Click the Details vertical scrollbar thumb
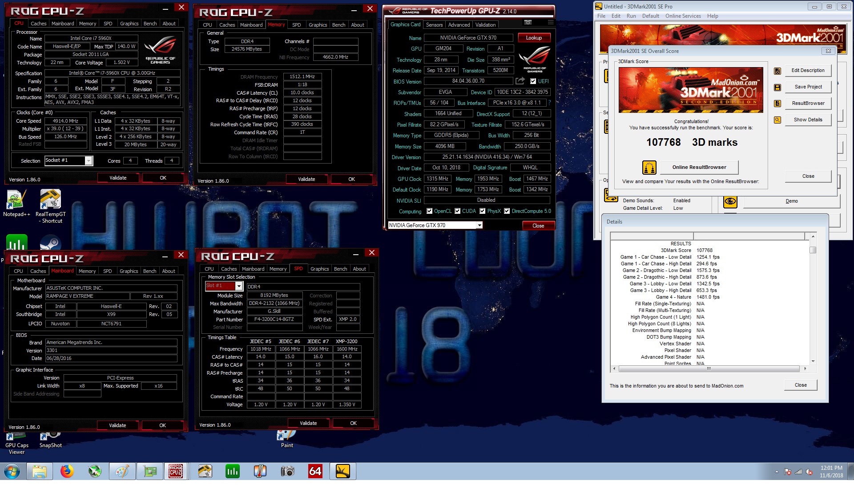Image resolution: width=854 pixels, height=504 pixels. pyautogui.click(x=813, y=250)
